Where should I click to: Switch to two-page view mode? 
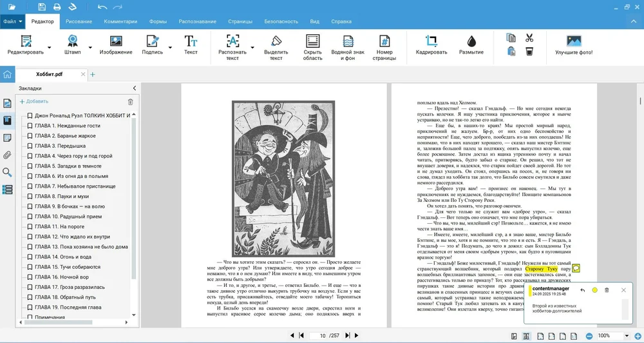coord(526,336)
